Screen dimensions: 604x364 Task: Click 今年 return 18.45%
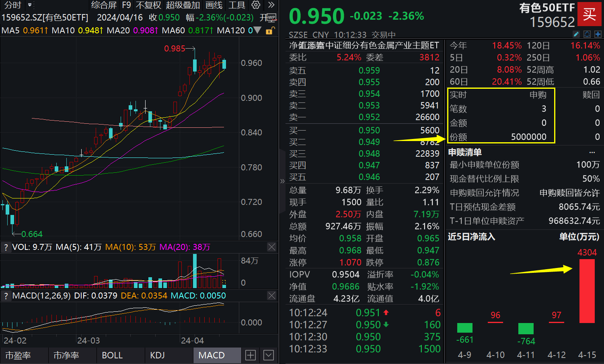(507, 46)
